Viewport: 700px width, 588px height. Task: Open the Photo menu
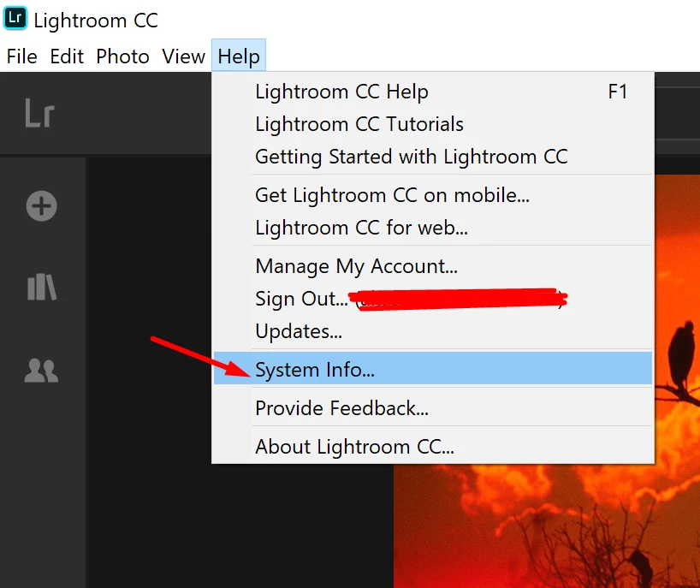click(122, 56)
